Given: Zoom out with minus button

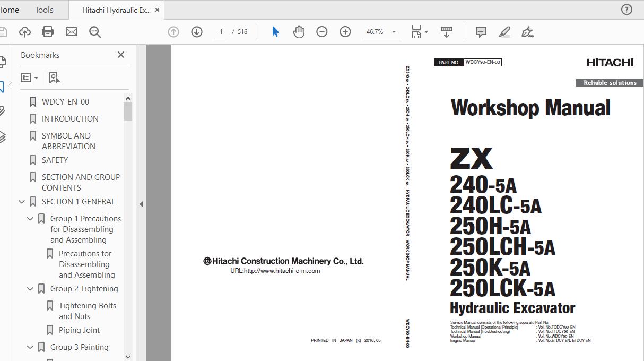Looking at the screenshot, I should [322, 32].
